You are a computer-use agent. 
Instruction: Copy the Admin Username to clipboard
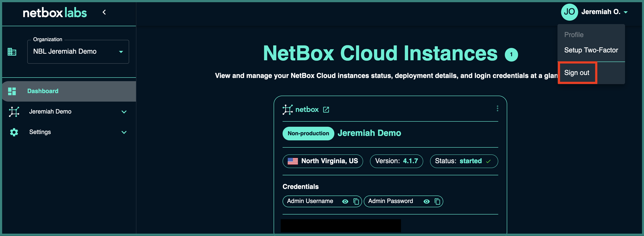click(x=356, y=201)
